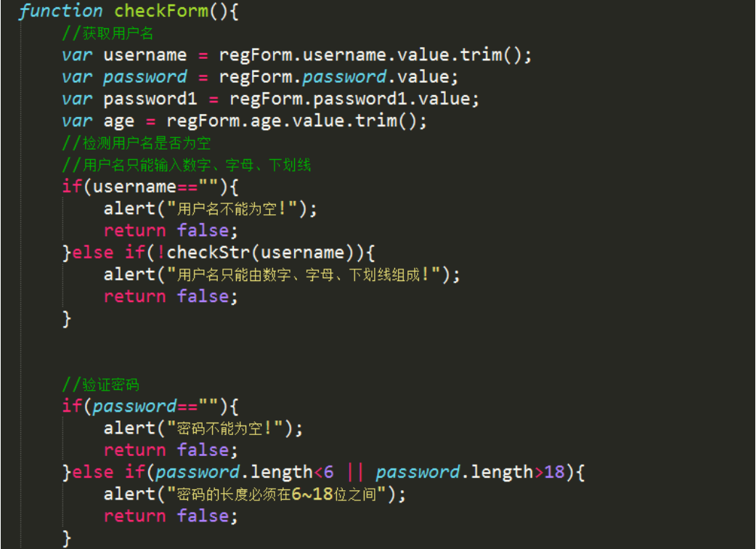The width and height of the screenshot is (756, 549).
Task: Click the age variable name
Action: point(118,121)
